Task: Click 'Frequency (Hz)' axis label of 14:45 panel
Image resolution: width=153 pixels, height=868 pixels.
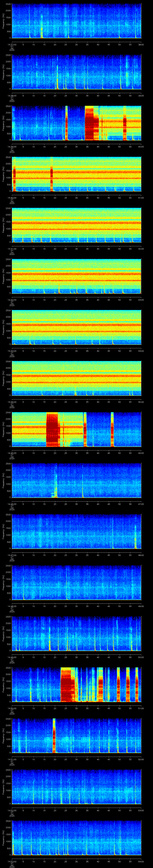Action: click(3, 429)
